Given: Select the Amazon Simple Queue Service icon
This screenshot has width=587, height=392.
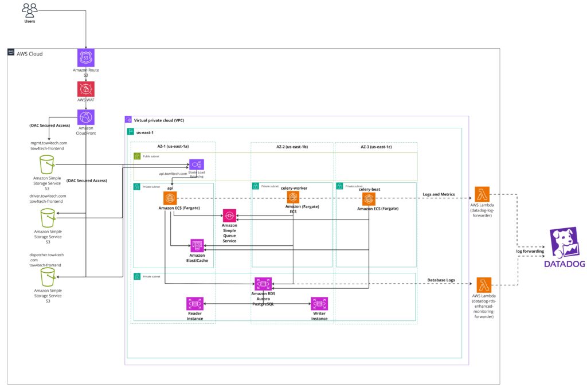Looking at the screenshot, I should click(229, 215).
